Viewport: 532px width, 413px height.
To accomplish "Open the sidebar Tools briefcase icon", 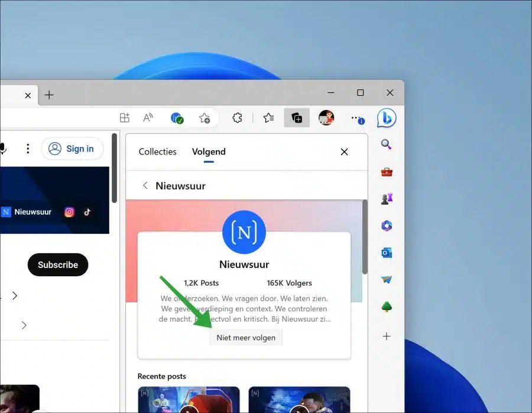I will (x=387, y=172).
